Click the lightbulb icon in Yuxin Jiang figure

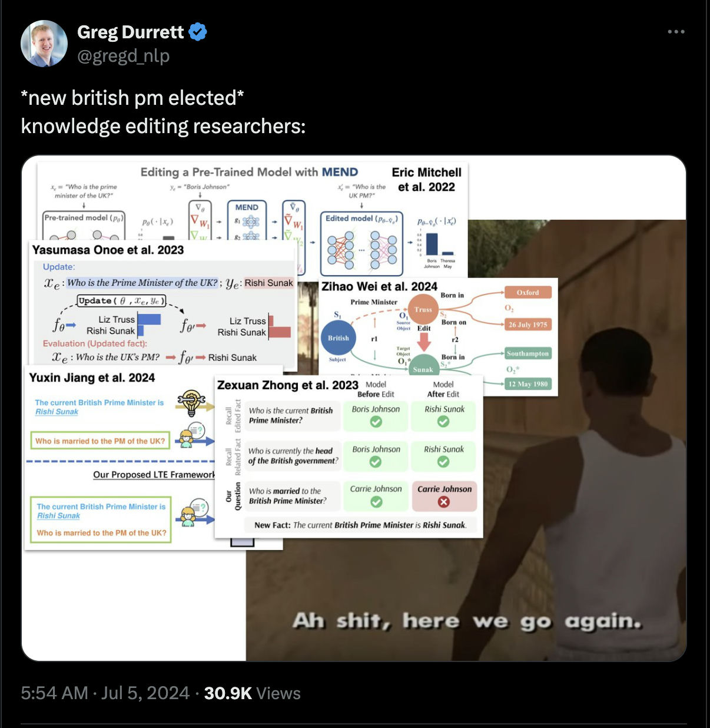(191, 403)
